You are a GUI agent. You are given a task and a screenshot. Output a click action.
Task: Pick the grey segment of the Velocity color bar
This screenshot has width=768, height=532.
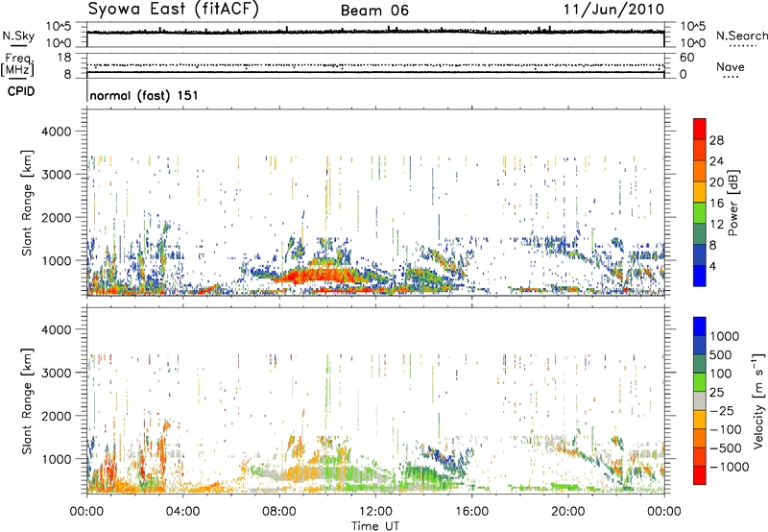pos(700,400)
